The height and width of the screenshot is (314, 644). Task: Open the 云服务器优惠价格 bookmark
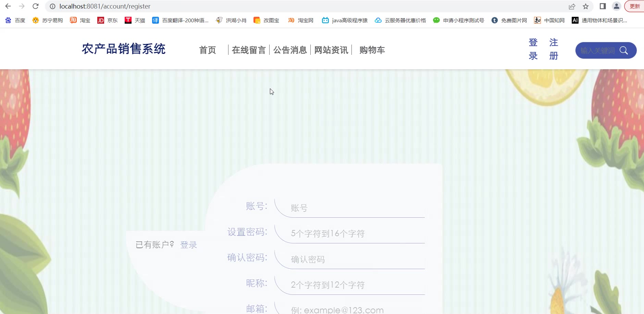click(400, 20)
